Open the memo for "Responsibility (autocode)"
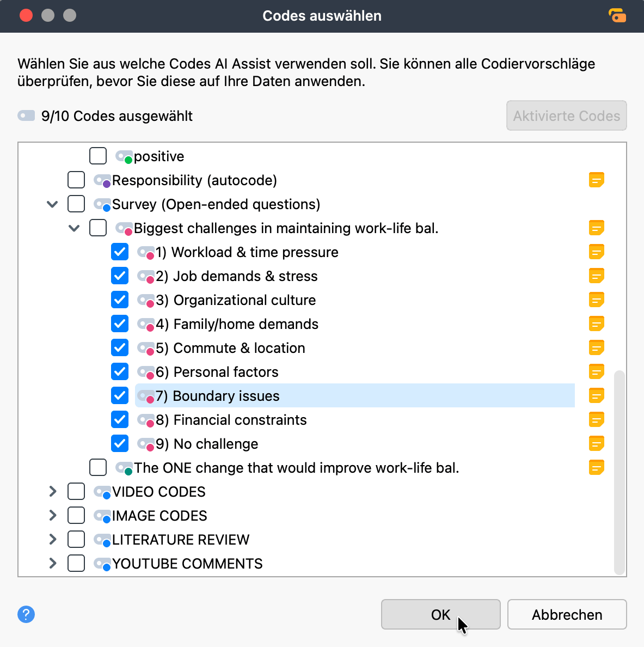Viewport: 644px width, 647px height. (x=597, y=180)
